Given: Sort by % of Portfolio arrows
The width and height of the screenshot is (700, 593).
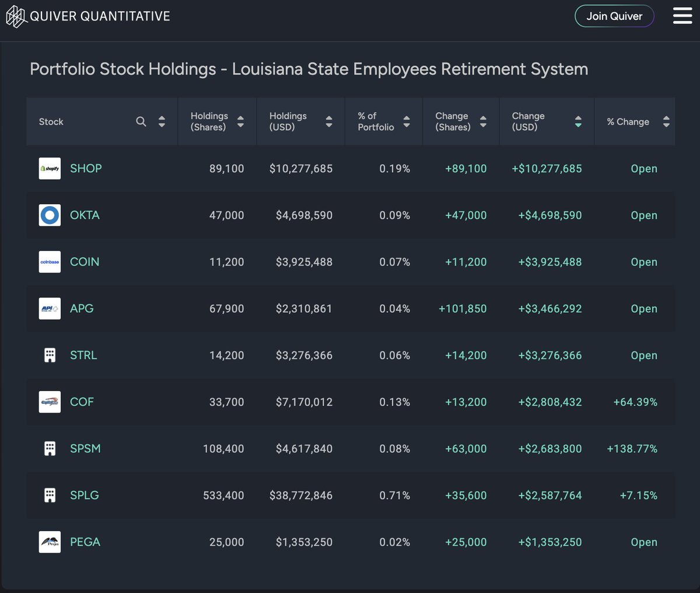Looking at the screenshot, I should (x=407, y=121).
